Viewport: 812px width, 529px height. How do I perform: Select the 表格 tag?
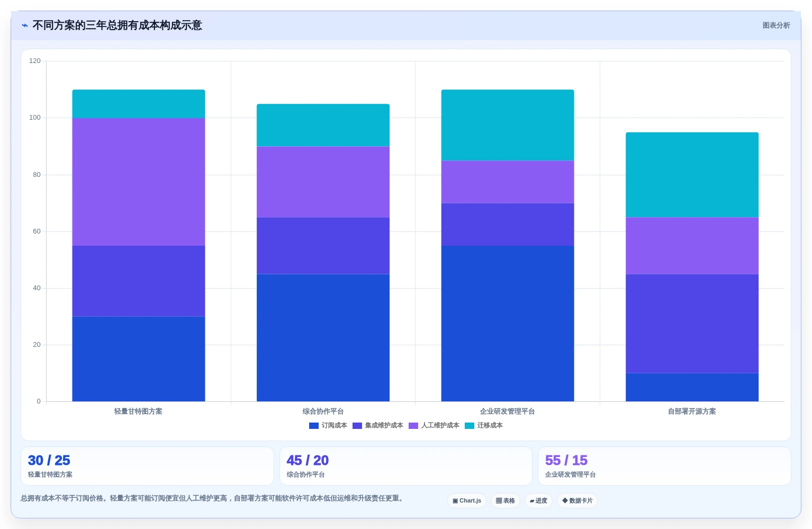506,501
